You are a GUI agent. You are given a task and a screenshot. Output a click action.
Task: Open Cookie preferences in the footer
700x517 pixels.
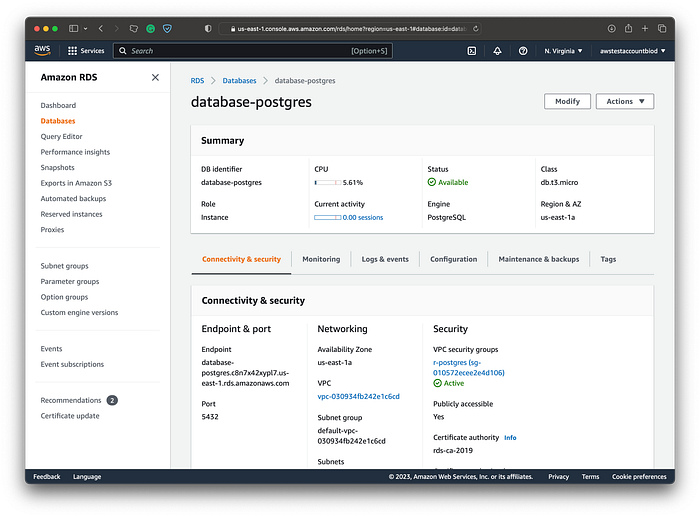[639, 476]
